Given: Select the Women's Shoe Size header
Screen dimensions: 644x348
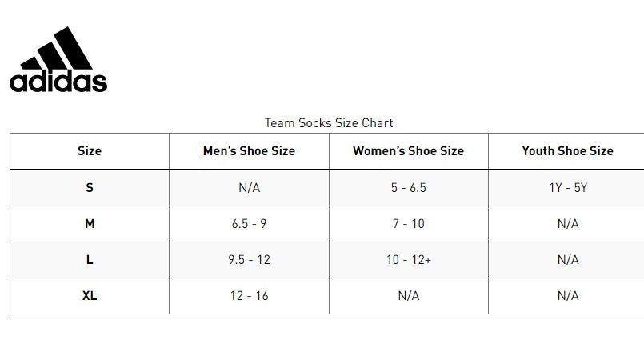Looking at the screenshot, I should click(408, 150).
